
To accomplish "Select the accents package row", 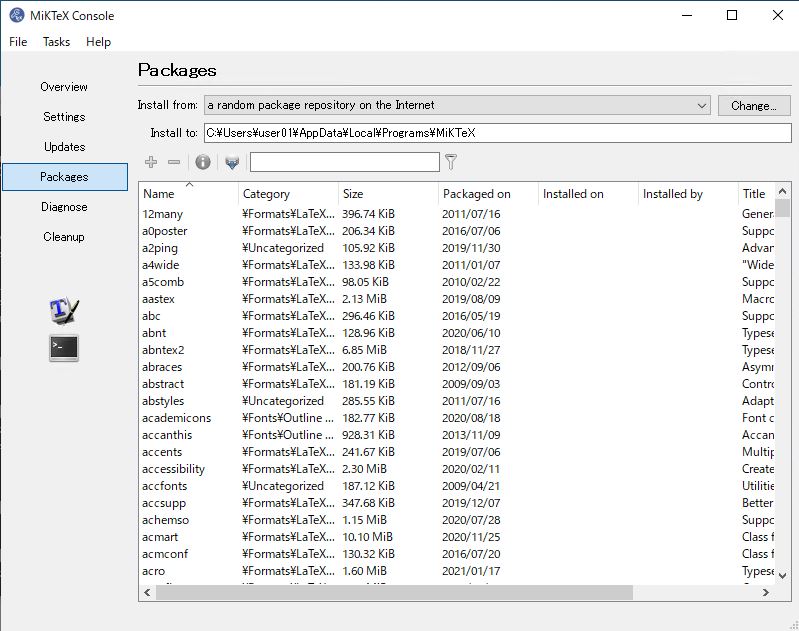I will tap(457, 452).
